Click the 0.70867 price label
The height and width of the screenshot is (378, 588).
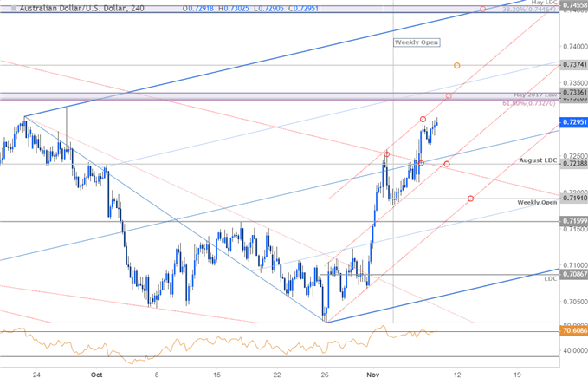tap(574, 275)
